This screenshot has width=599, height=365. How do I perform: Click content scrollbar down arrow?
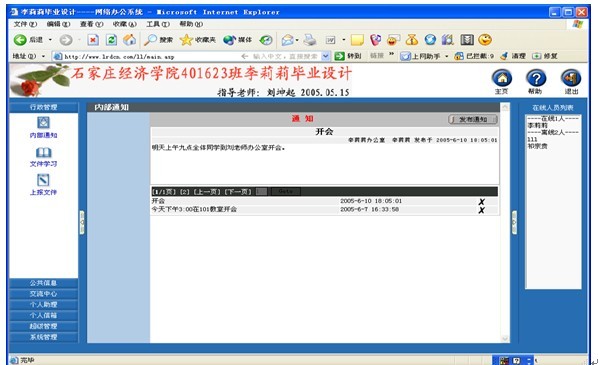tap(505, 339)
